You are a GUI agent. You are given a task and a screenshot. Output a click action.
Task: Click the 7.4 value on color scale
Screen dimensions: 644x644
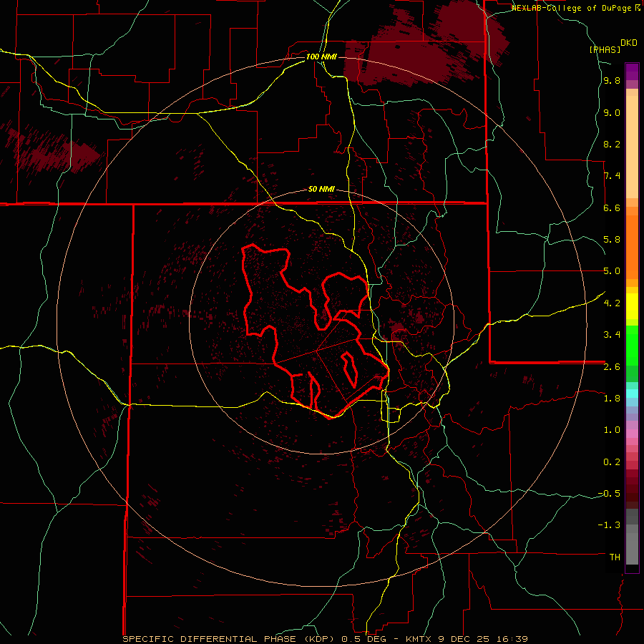coord(612,176)
